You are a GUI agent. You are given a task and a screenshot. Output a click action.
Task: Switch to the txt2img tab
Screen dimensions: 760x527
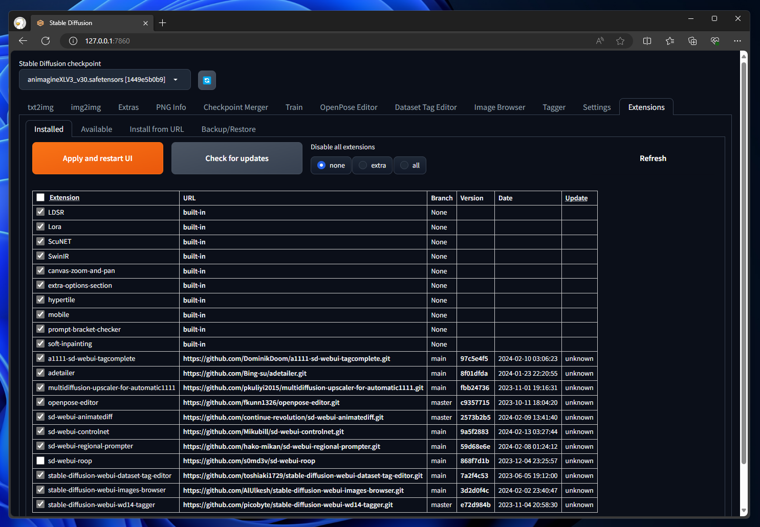[41, 107]
